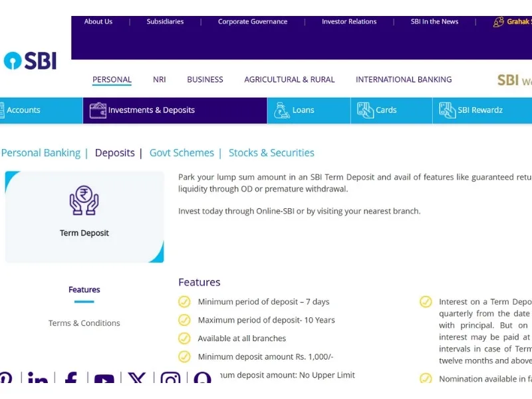Image resolution: width=532 pixels, height=399 pixels.
Task: Open SBI X (Twitter) icon
Action: pyautogui.click(x=137, y=378)
